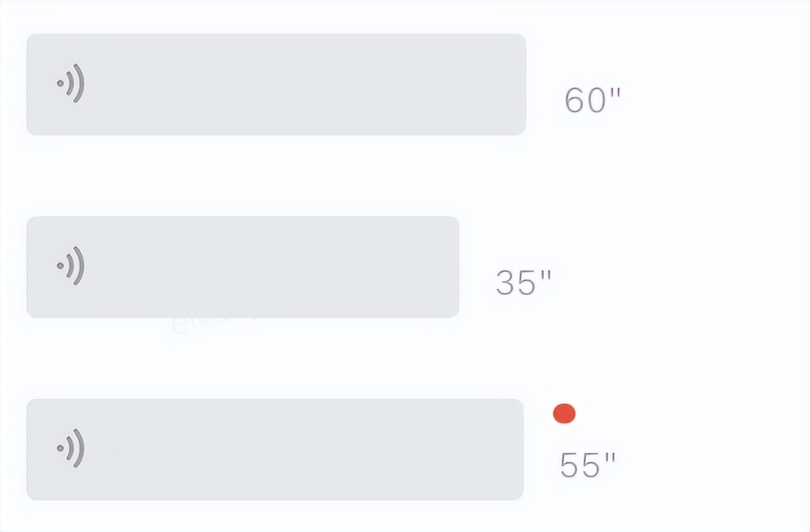This screenshot has width=810, height=532.
Task: Play the longest voice message
Action: [276, 84]
